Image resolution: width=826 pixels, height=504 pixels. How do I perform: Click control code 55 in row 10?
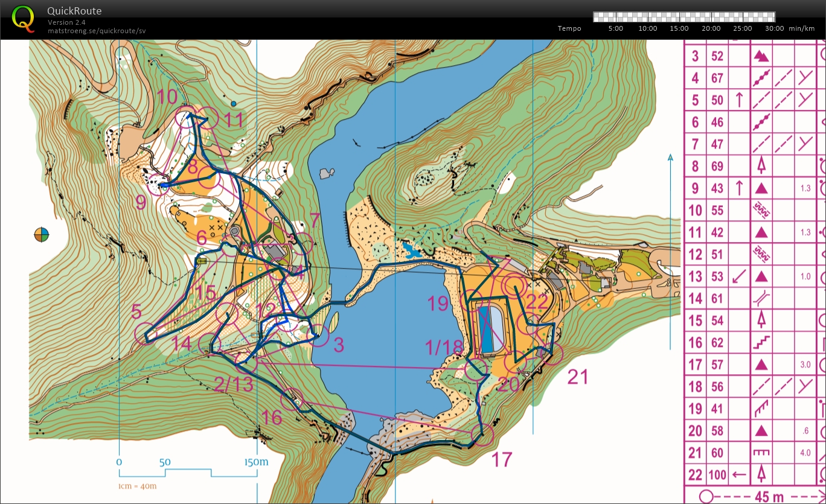(x=717, y=210)
